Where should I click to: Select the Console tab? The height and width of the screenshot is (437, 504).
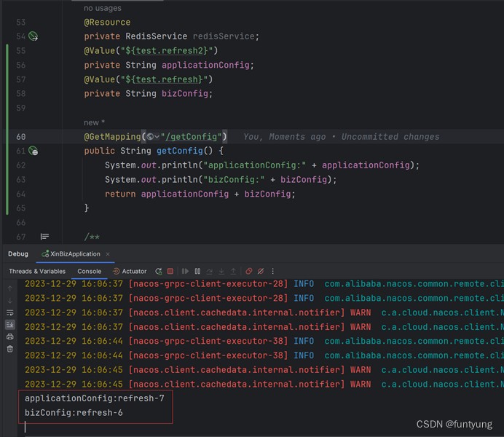tap(89, 271)
